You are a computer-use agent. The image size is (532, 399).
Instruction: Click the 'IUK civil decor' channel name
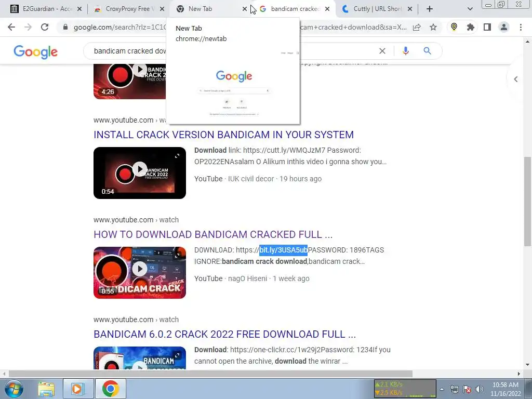point(251,179)
